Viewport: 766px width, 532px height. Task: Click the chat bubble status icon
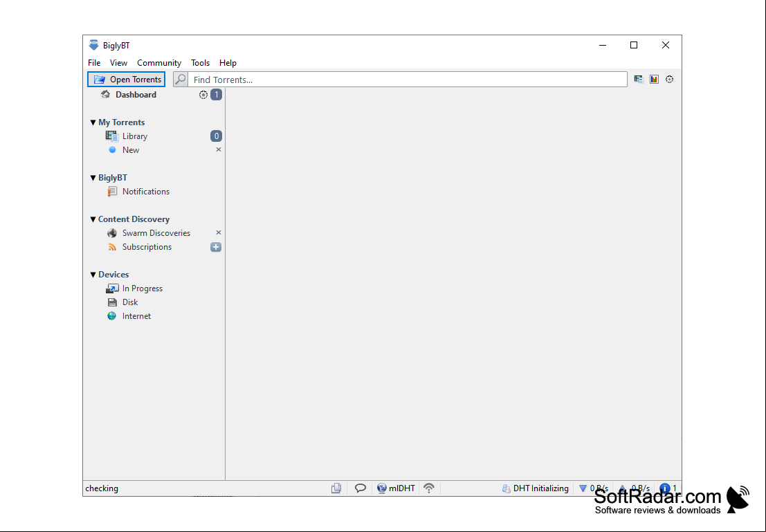361,488
